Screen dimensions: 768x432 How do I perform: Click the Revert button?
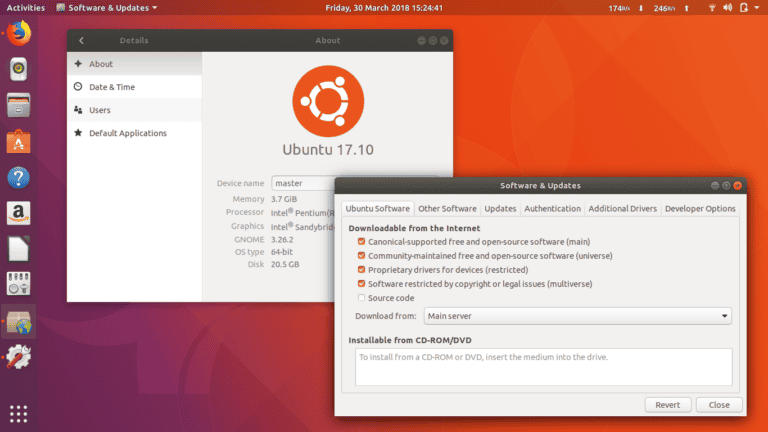point(668,405)
